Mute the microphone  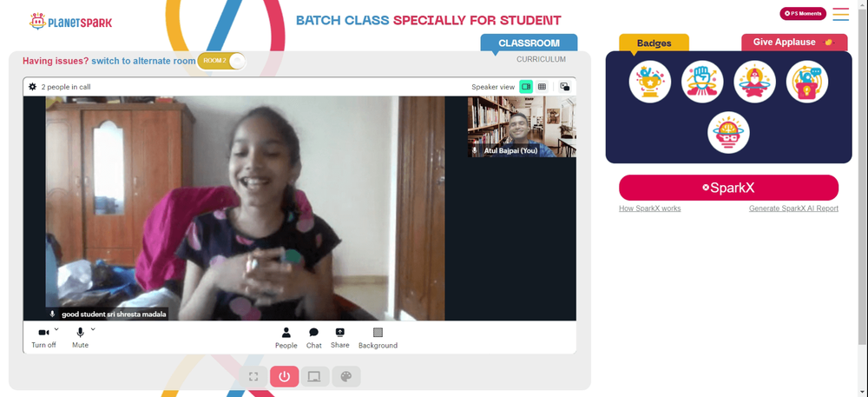tap(80, 338)
